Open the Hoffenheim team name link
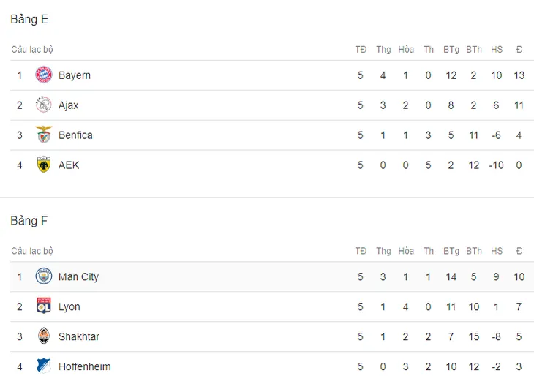Image resolution: width=534 pixels, height=392 pixels. tap(84, 366)
